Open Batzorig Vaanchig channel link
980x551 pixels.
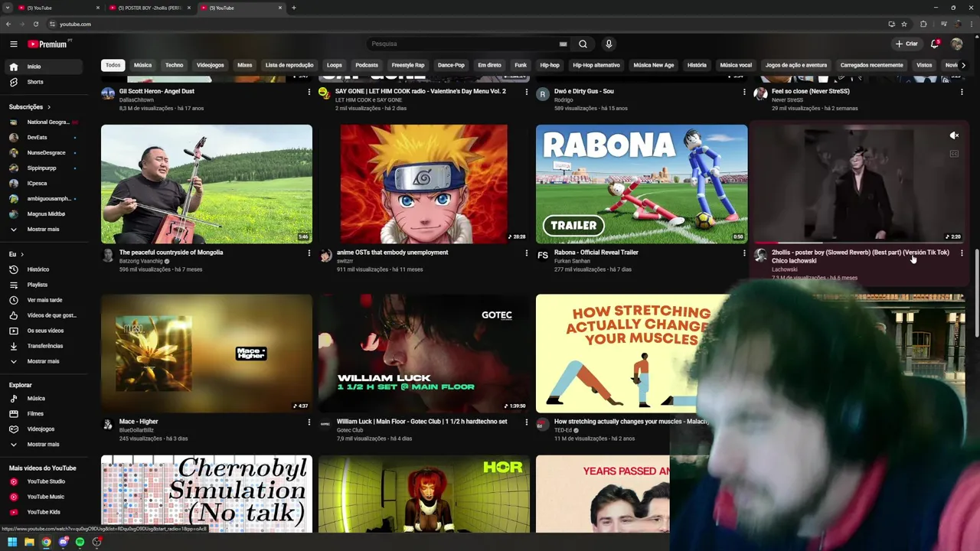141,261
